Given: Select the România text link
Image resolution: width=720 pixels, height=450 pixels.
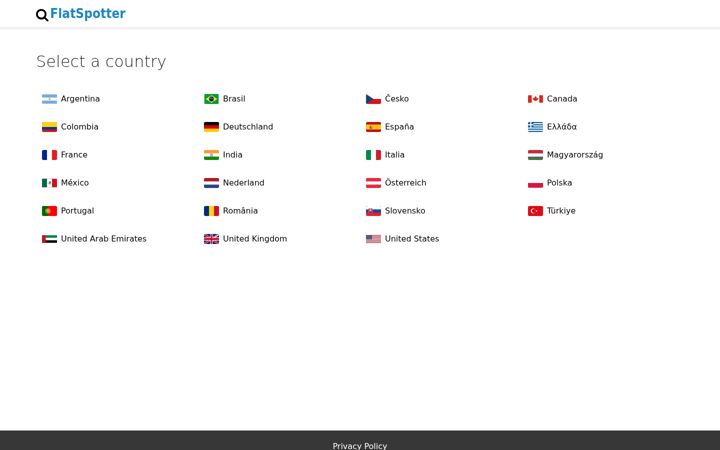Looking at the screenshot, I should pyautogui.click(x=241, y=211).
